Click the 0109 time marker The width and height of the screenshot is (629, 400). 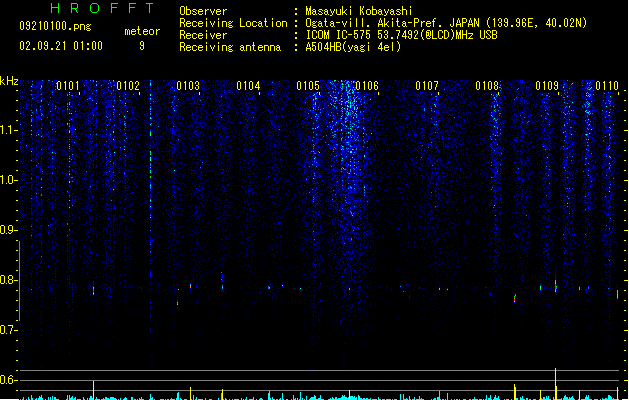[547, 86]
